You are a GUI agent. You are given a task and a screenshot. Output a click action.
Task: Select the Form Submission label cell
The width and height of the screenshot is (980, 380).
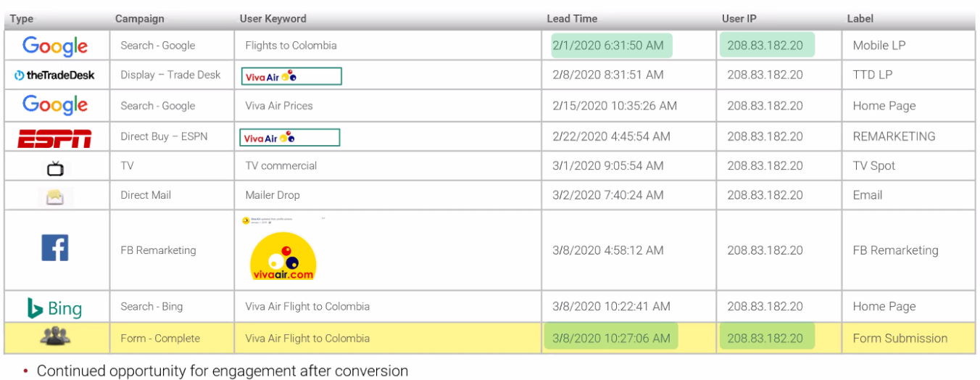[x=900, y=338]
